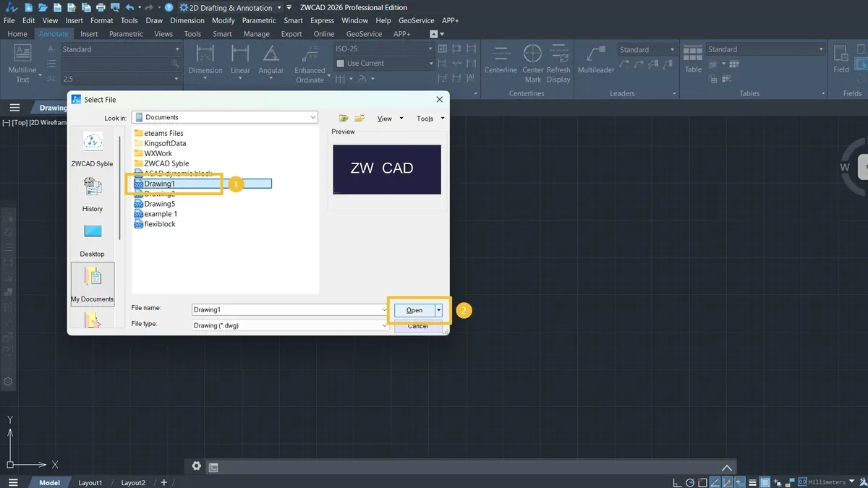Click the Print icon in quick access toolbar
Viewport: 868px width, 488px height.
[x=101, y=7]
